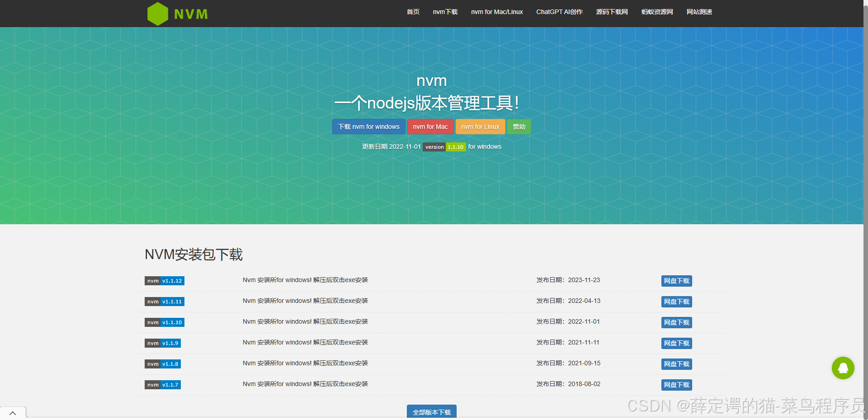Select the 首页 menu item
Image resolution: width=868 pixels, height=420 pixels.
tap(412, 12)
